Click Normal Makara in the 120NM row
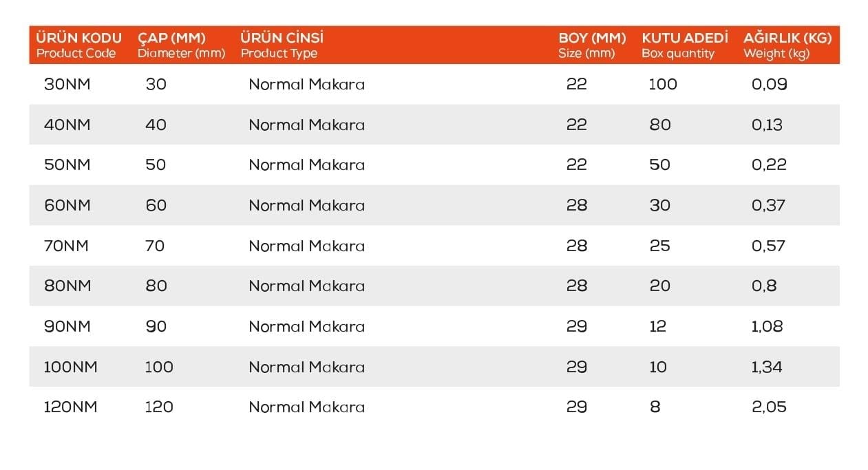868x470 pixels. (306, 407)
